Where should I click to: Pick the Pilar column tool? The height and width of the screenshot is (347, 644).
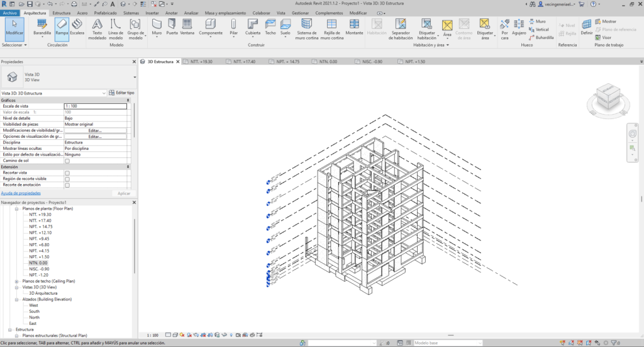(233, 28)
